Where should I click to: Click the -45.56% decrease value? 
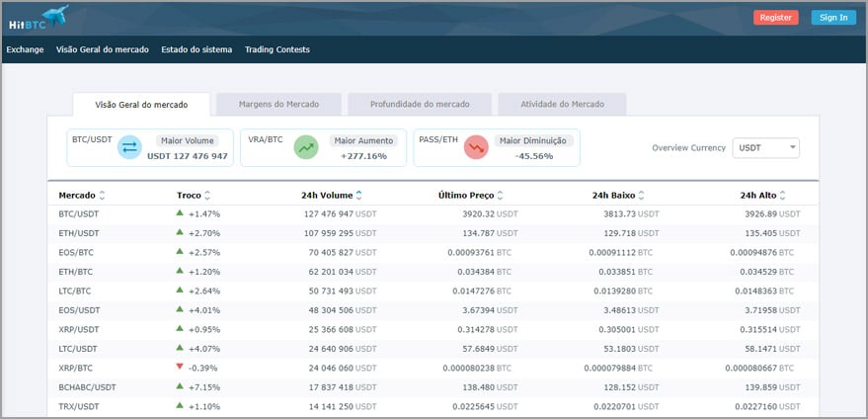[534, 156]
